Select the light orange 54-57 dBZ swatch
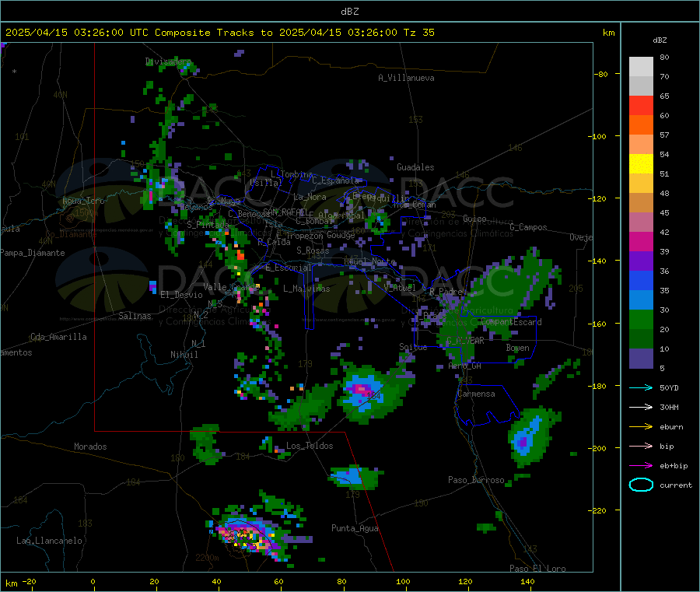This screenshot has height=592, width=700. [641, 145]
